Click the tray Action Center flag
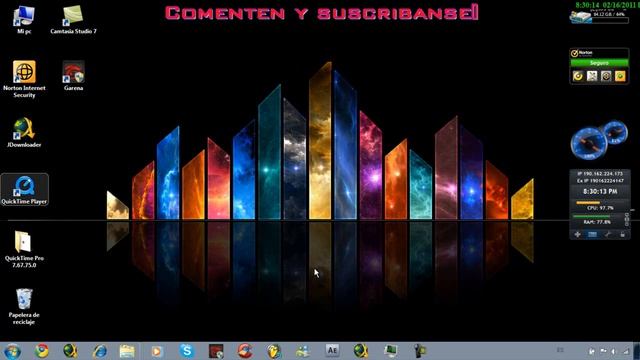Viewport: 640px width, 360px height. 603,351
